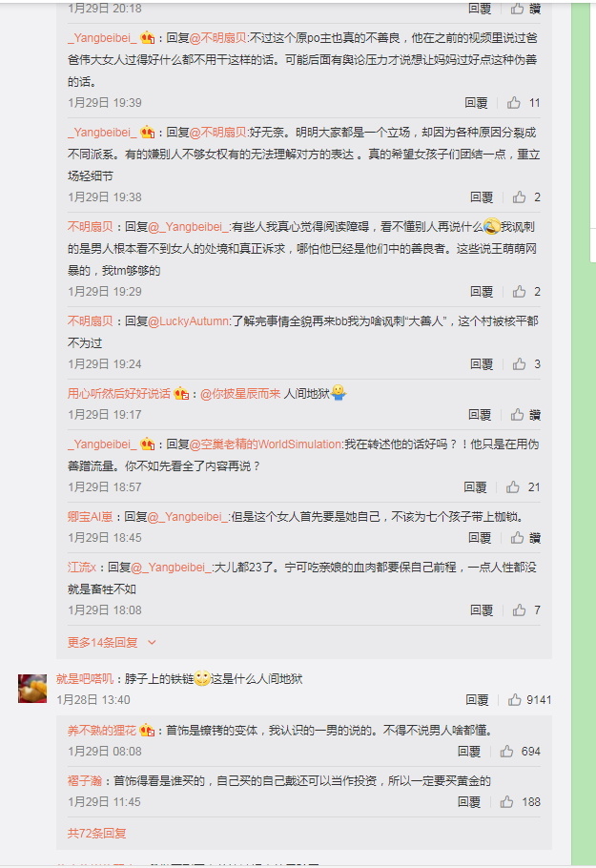
Task: Expand 更多14条回复 to show more replies
Action: [102, 642]
